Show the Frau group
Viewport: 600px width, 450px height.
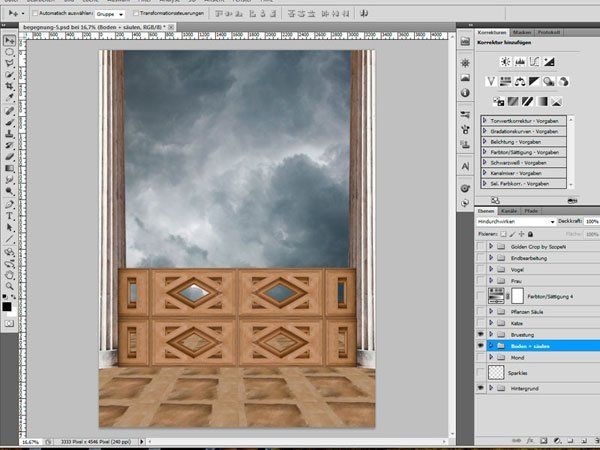tap(480, 281)
